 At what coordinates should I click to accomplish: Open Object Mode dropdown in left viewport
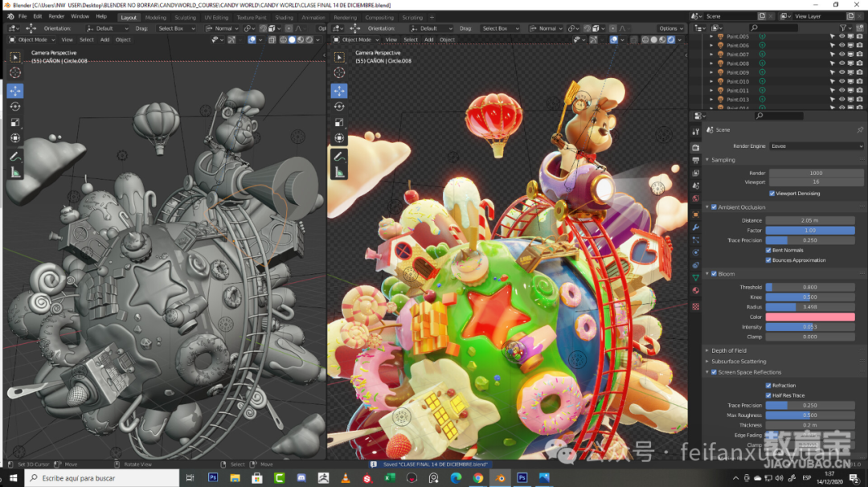click(32, 40)
